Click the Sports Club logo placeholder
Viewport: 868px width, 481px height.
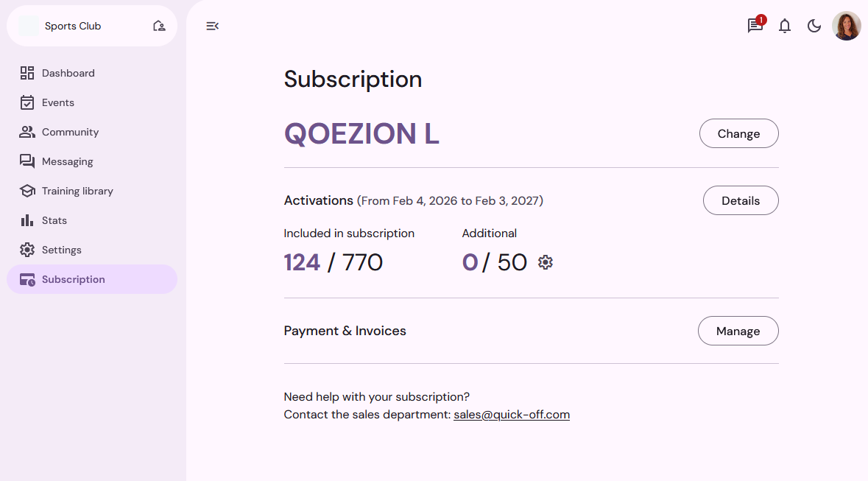29,26
